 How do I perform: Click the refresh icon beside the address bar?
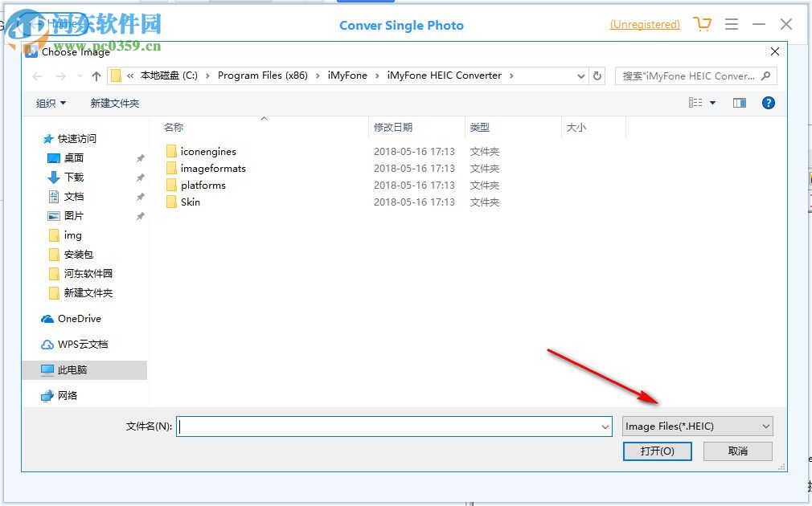tap(597, 75)
